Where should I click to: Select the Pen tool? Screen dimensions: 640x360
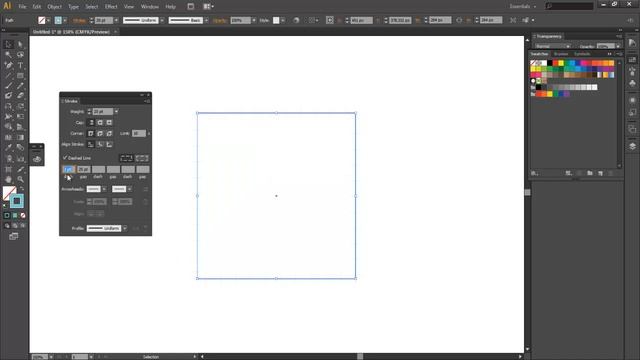9,65
